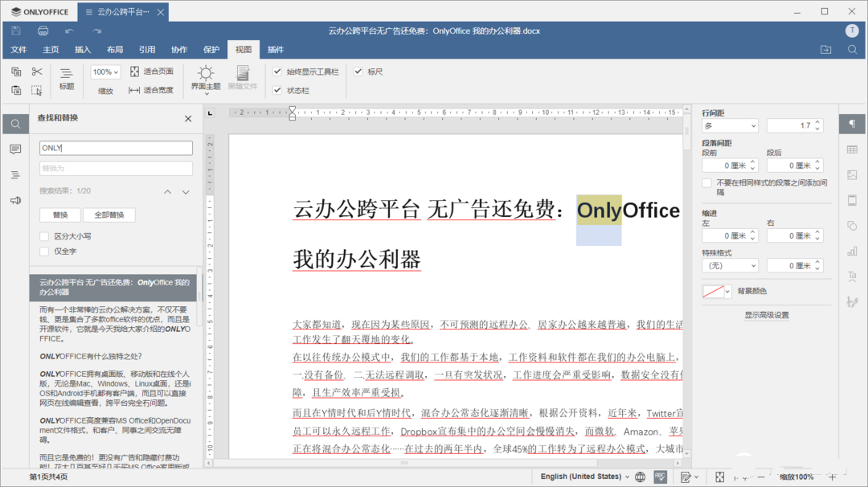Open the line spacing type dropdown
Image resolution: width=868 pixels, height=487 pixels.
coord(730,125)
